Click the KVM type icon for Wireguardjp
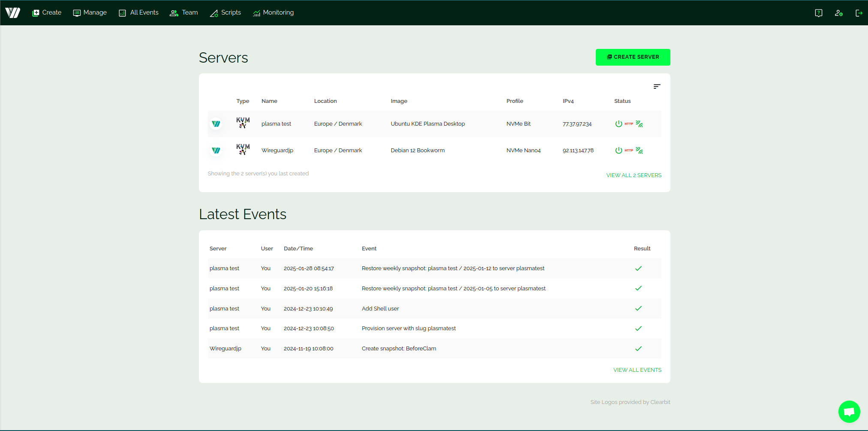 (x=243, y=149)
